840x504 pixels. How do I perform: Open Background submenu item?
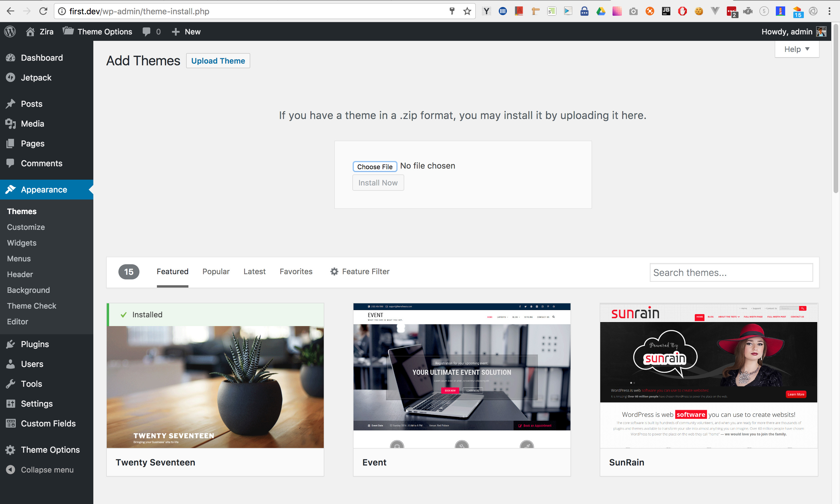(x=29, y=290)
